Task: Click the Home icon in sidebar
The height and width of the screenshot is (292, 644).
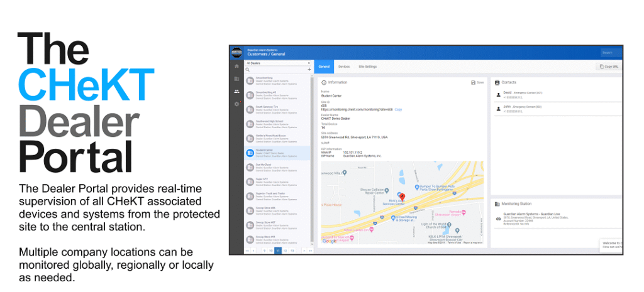Action: pos(236,66)
